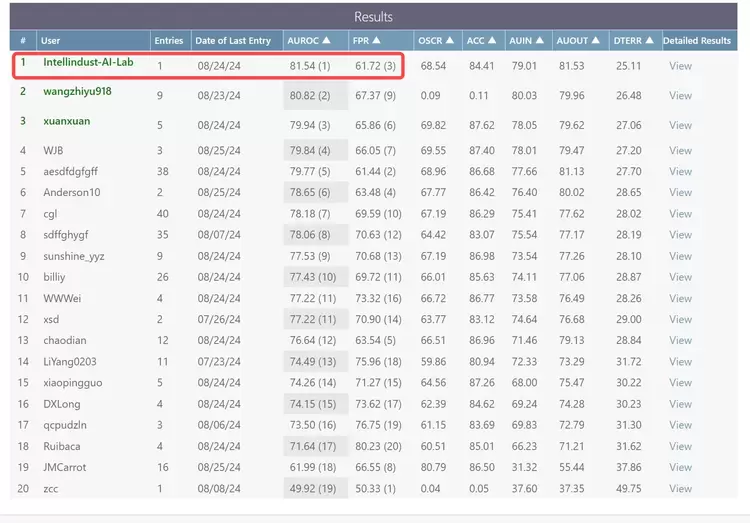Click the User column header

point(50,41)
